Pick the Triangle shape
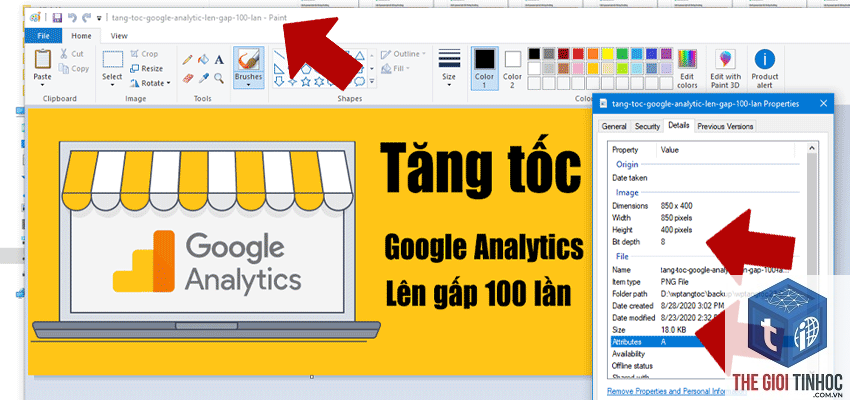The image size is (850, 400). pos(359,55)
